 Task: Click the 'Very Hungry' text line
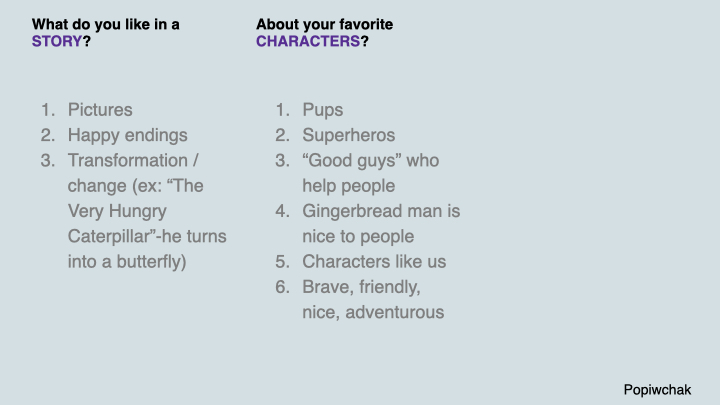pos(117,211)
